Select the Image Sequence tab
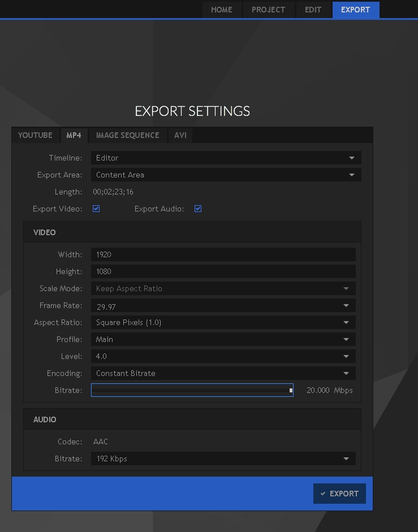This screenshot has height=532, width=418. tap(128, 135)
